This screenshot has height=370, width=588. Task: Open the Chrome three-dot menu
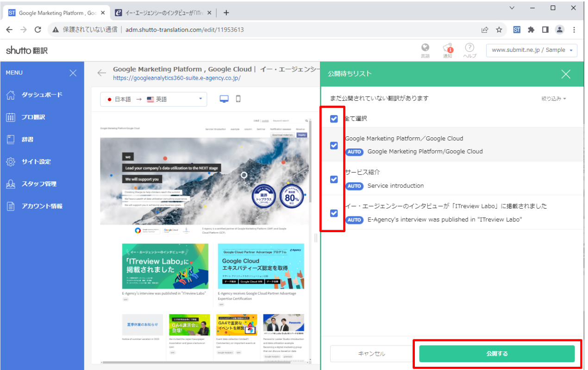coord(574,30)
